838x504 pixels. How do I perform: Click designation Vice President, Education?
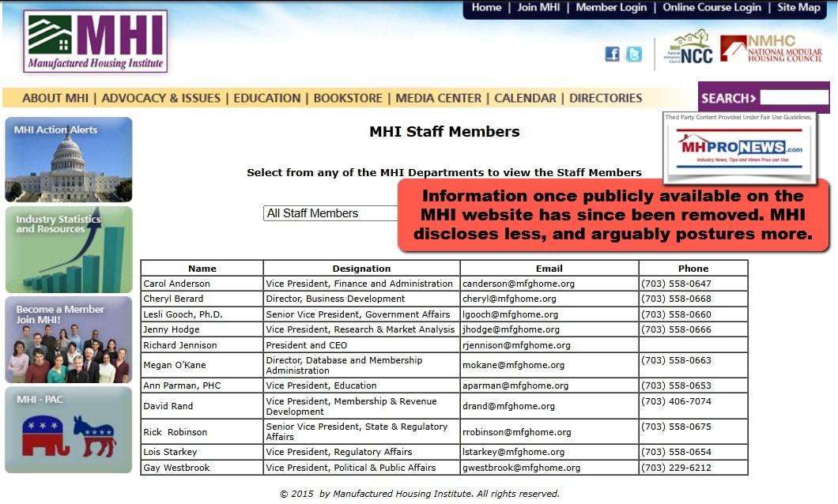coord(321,386)
